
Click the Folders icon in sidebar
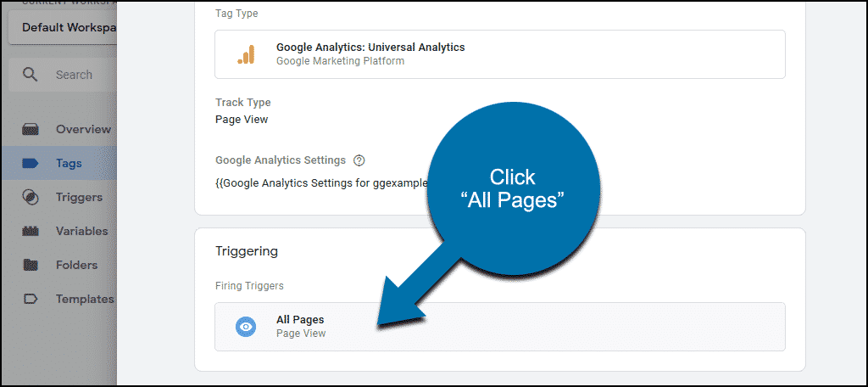tap(30, 265)
